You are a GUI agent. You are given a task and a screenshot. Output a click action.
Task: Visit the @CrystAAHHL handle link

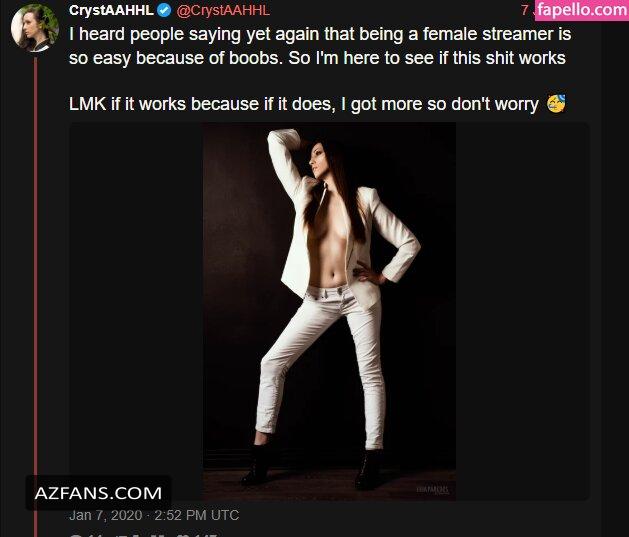223,10
